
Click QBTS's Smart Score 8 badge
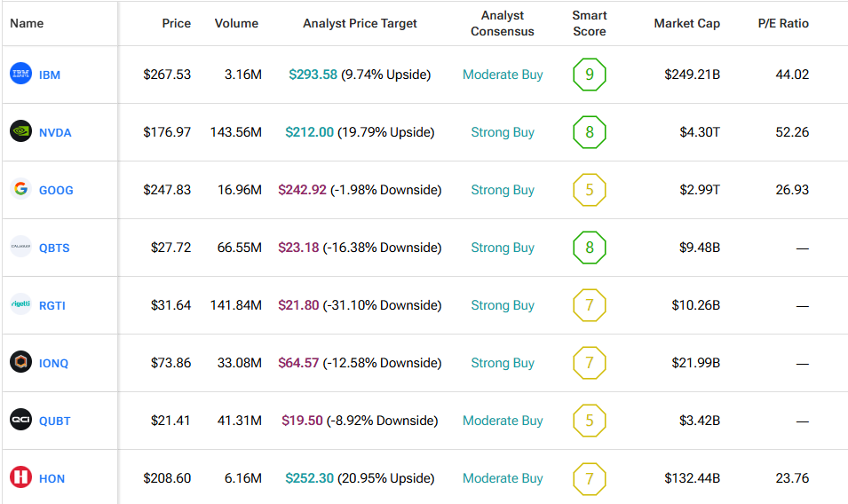(590, 248)
